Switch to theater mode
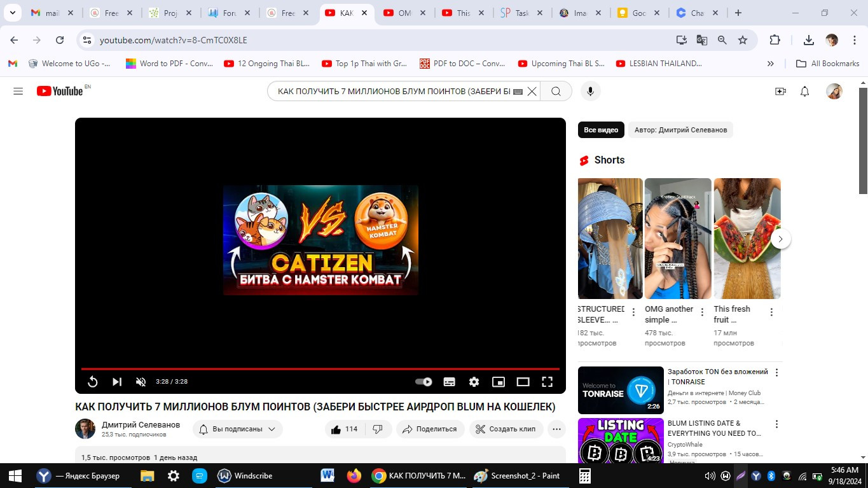 click(x=523, y=382)
